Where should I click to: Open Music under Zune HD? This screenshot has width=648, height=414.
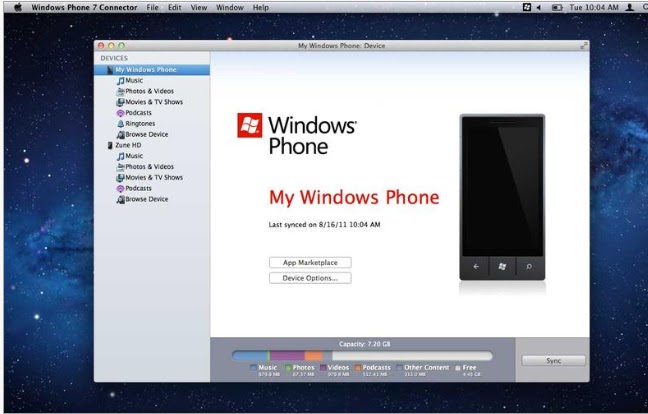click(129, 156)
